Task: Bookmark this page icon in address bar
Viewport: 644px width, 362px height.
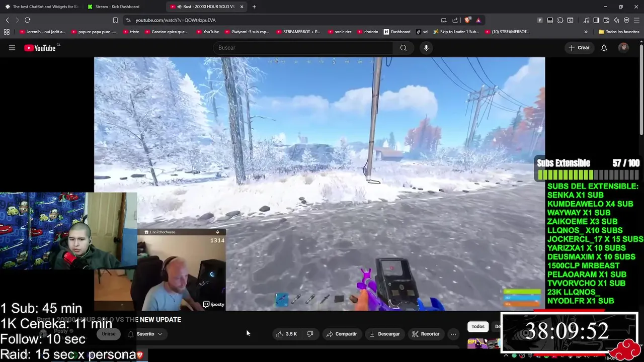Action: coord(115,20)
